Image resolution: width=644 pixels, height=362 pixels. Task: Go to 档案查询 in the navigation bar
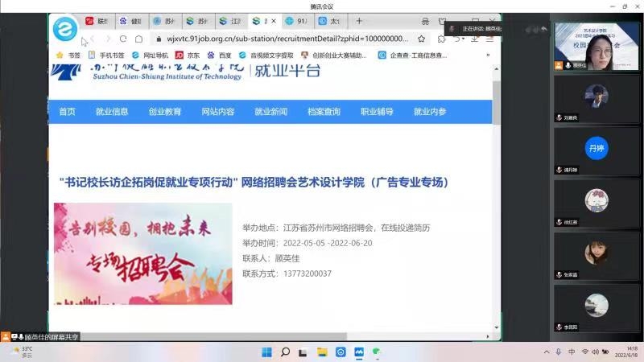(324, 112)
